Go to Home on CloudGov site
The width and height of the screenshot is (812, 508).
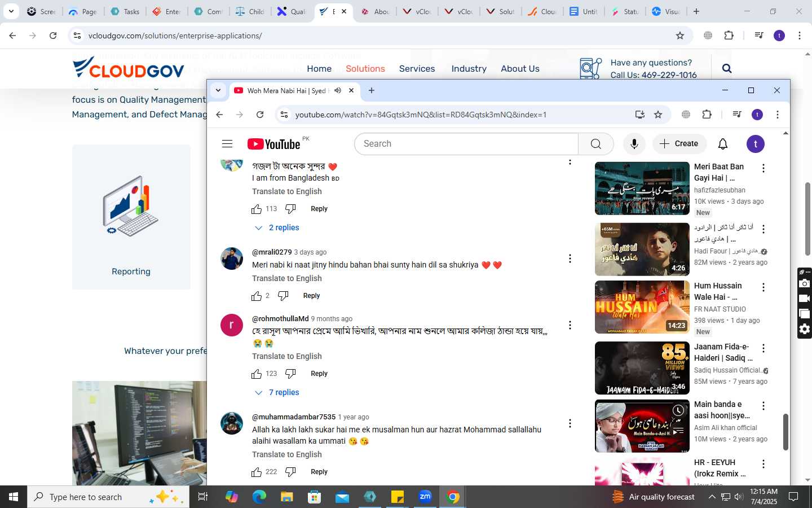tap(319, 68)
